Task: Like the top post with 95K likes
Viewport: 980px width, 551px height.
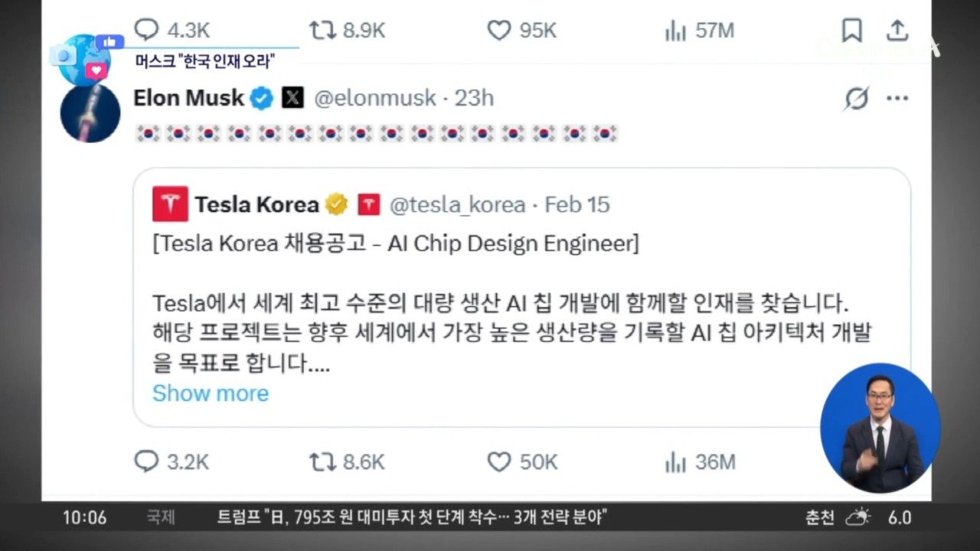Action: pos(499,30)
